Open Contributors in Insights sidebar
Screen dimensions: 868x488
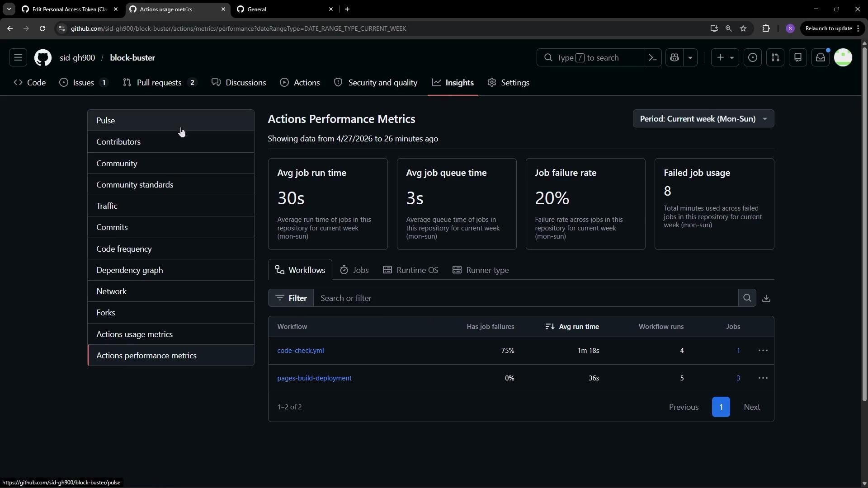tap(171, 142)
